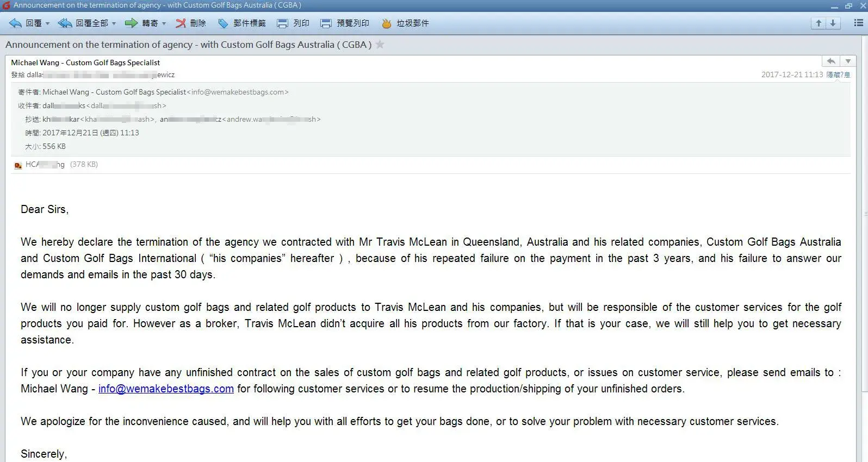This screenshot has width=868, height=462.
Task: Toggle the star beside the email subject
Action: pos(380,45)
